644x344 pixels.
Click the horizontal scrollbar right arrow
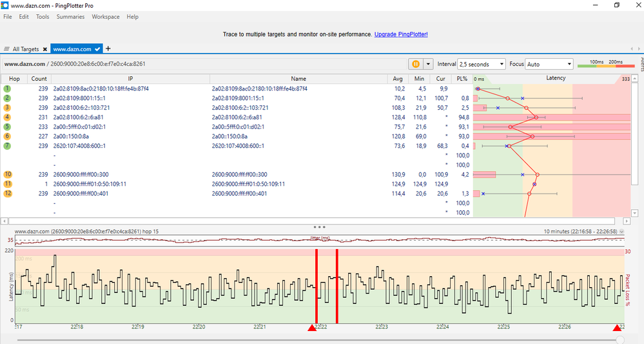627,221
